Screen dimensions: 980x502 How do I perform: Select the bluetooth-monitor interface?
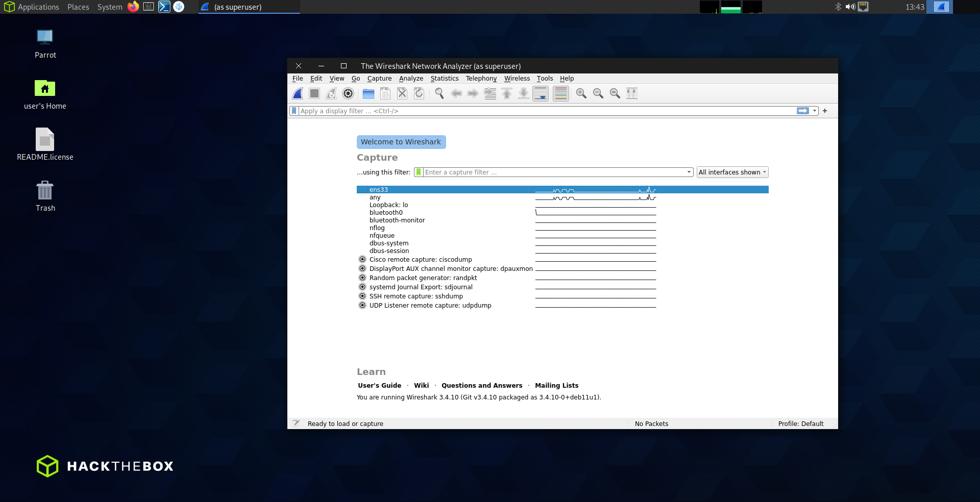[562, 220]
